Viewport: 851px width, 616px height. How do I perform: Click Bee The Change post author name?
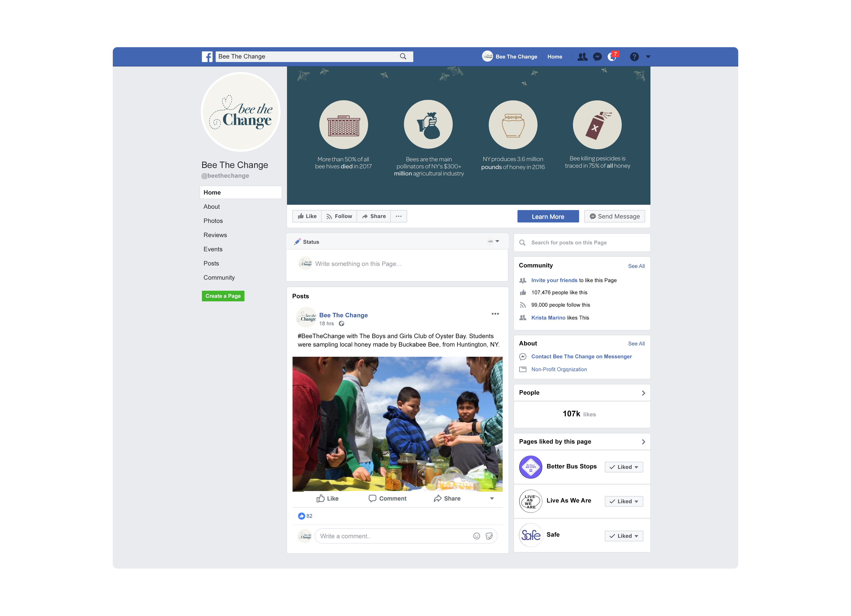coord(343,315)
